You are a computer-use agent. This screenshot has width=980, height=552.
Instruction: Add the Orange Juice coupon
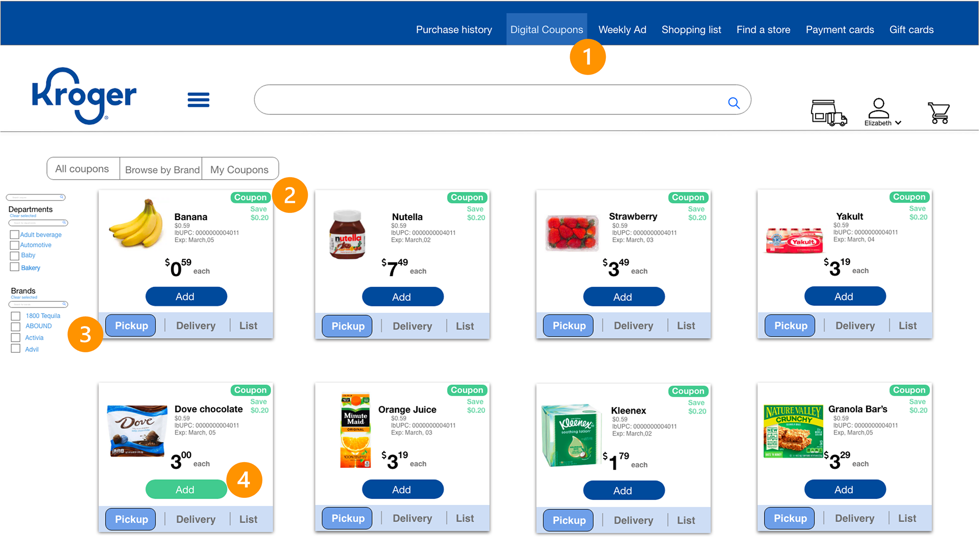tap(402, 490)
